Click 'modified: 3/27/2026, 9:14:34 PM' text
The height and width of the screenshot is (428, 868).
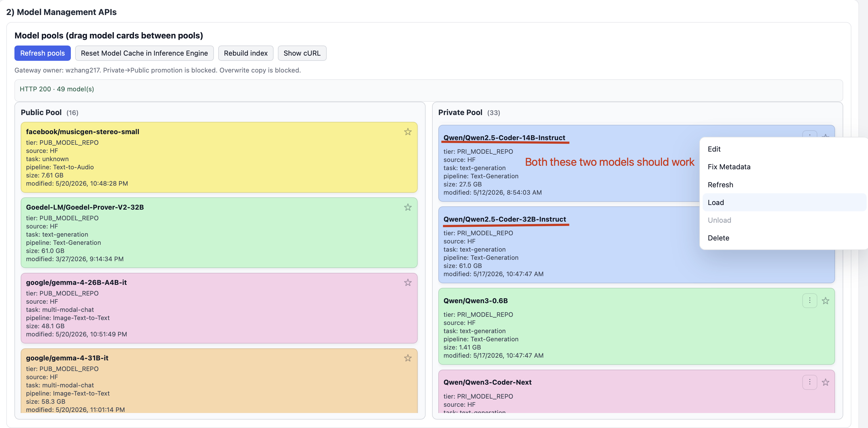pos(75,259)
